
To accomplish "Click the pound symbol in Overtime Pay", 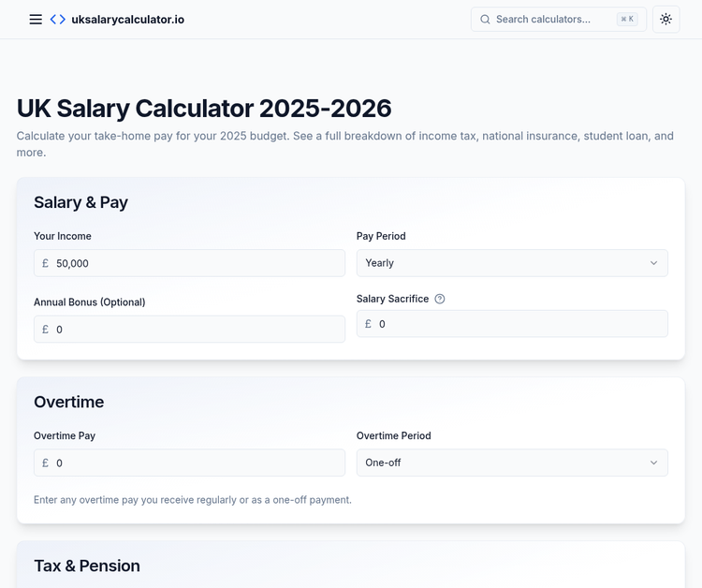I will (x=45, y=463).
